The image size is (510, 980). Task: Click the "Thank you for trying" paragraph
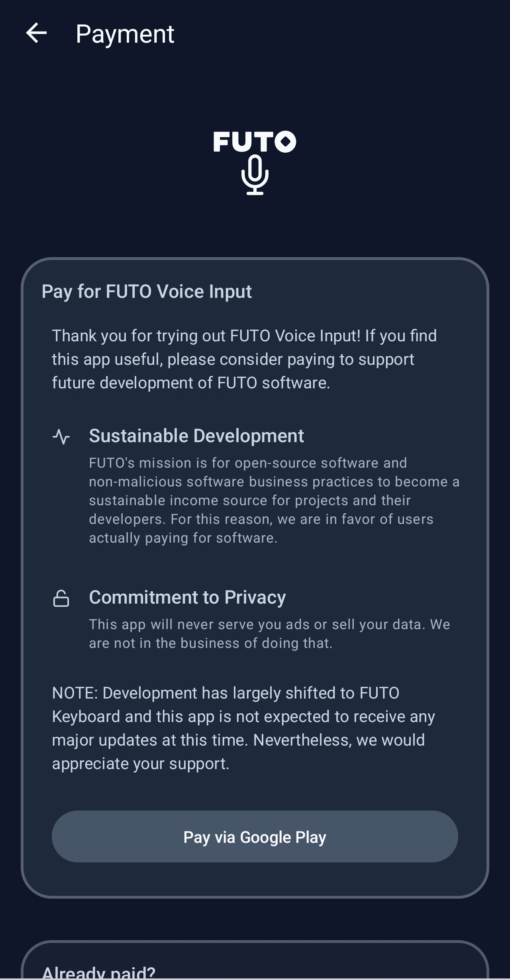(x=245, y=359)
